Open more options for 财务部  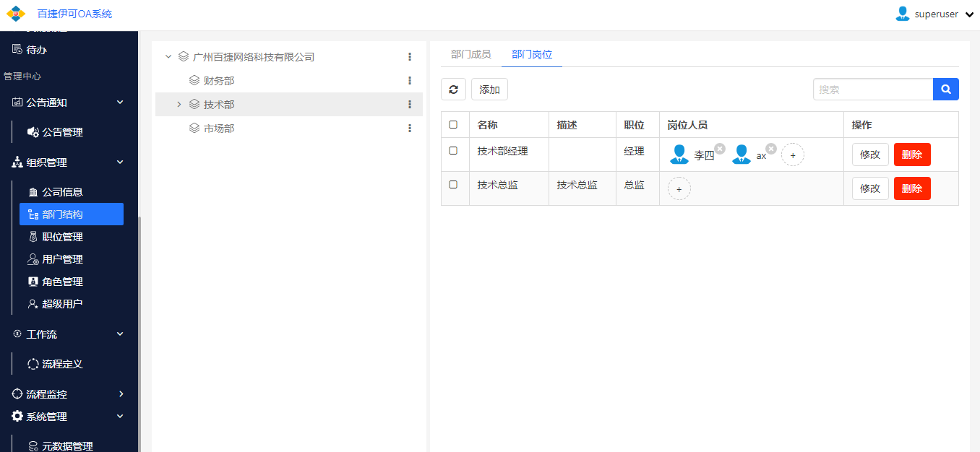click(x=410, y=80)
